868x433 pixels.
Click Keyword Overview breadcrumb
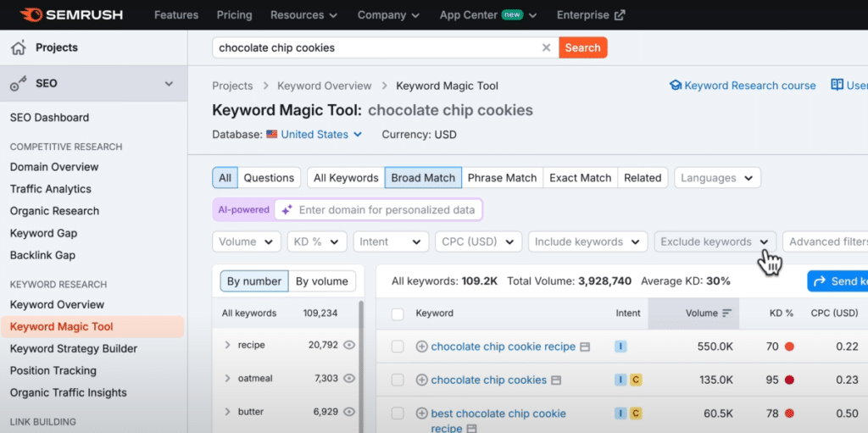pyautogui.click(x=325, y=86)
